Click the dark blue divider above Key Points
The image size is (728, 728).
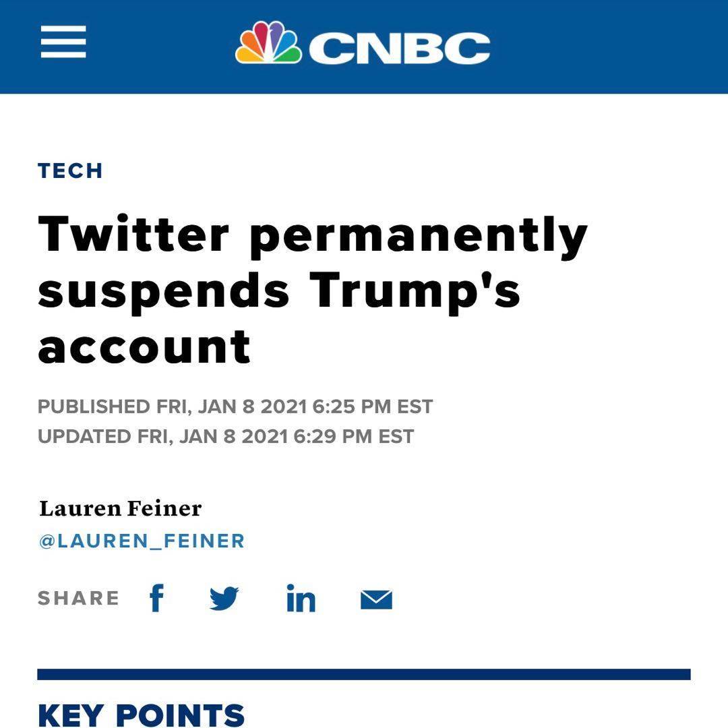pos(364,674)
